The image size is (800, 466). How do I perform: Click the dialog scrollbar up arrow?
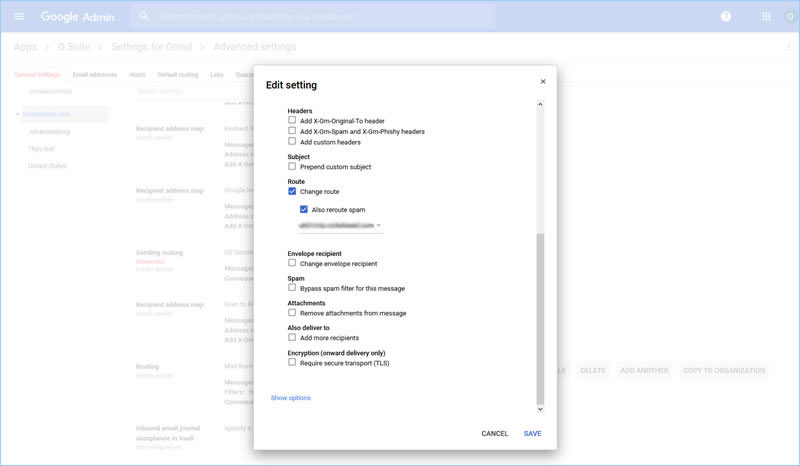[x=540, y=104]
